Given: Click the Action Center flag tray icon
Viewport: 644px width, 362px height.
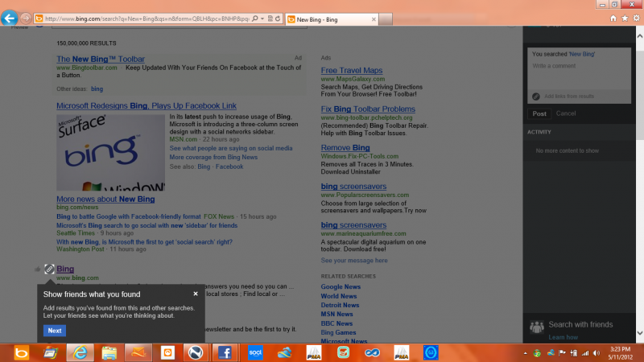Looking at the screenshot, I should click(562, 353).
